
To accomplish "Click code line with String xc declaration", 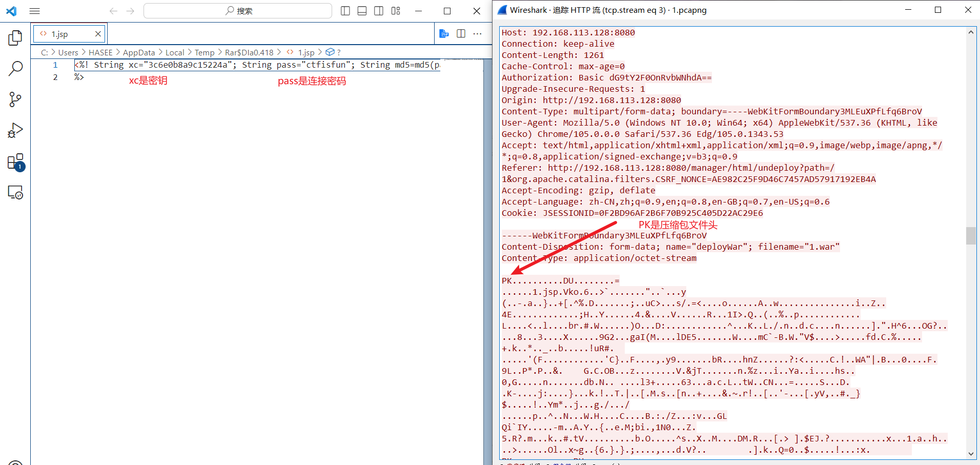I will tap(257, 65).
